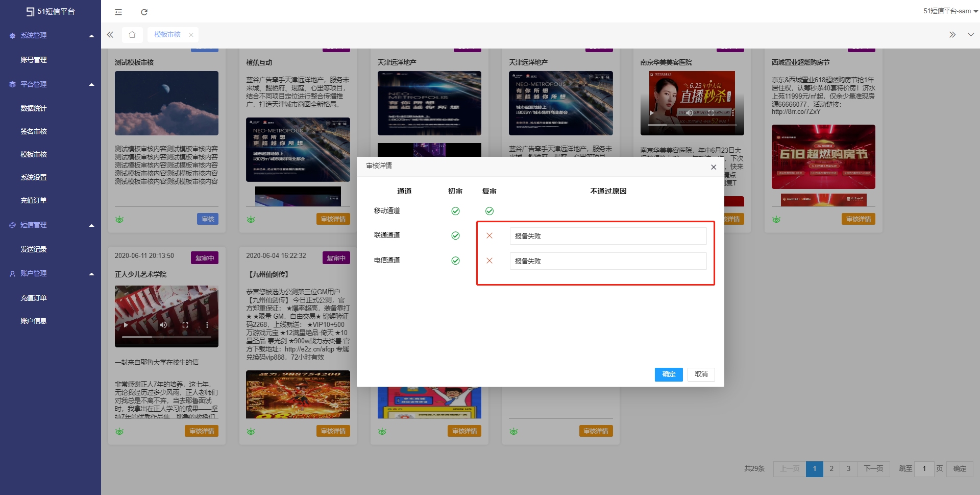Click the 审核 button on 测试模板审核 card
Screen dimensions: 980x495
tap(208, 219)
